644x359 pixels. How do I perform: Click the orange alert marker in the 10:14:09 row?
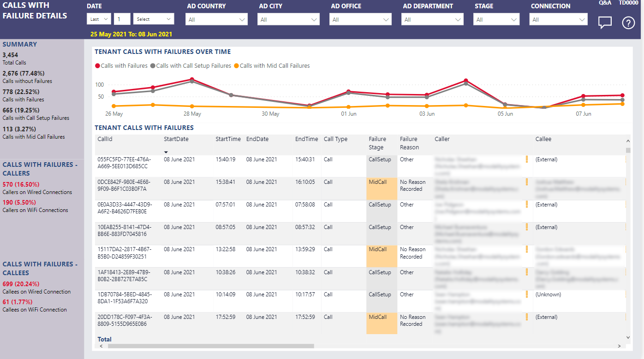[526, 294]
